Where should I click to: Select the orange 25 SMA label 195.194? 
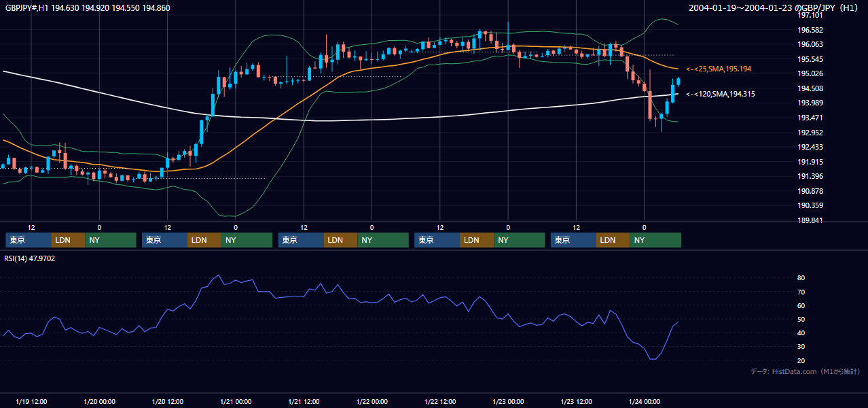[x=719, y=69]
